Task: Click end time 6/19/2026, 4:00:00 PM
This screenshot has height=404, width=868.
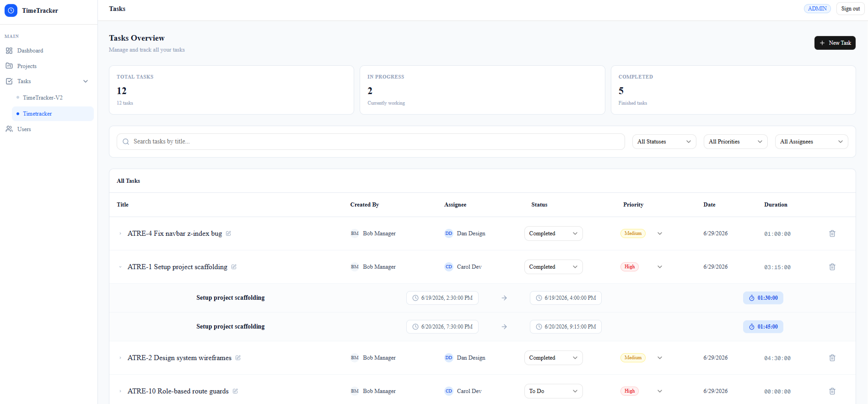Action: point(566,298)
